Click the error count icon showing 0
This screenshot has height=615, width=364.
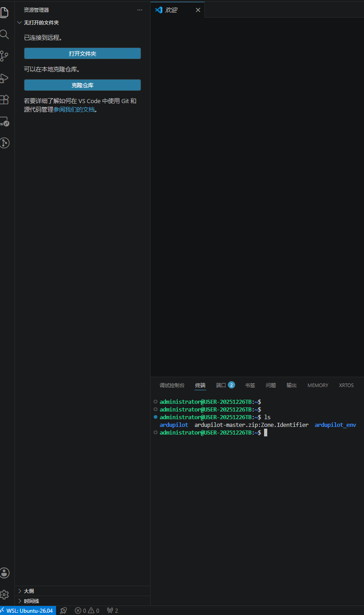78,610
